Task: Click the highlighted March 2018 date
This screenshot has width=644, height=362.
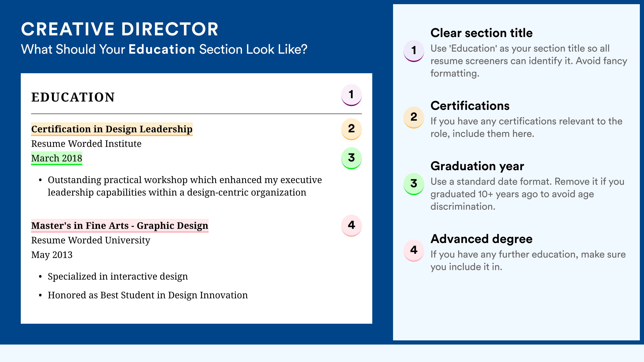Action: click(57, 158)
